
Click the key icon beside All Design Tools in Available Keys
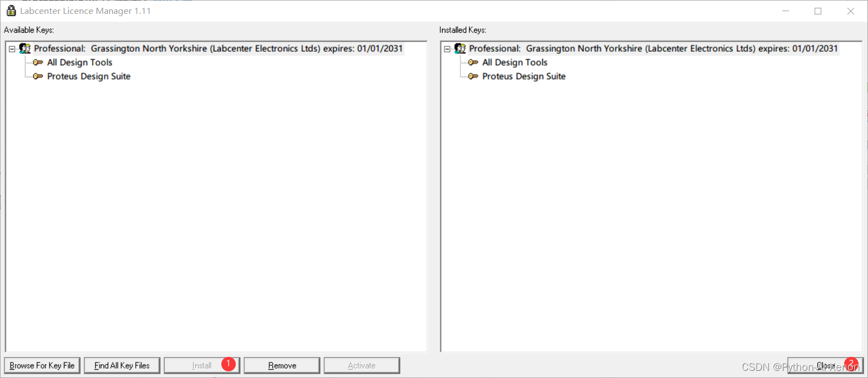(x=38, y=62)
